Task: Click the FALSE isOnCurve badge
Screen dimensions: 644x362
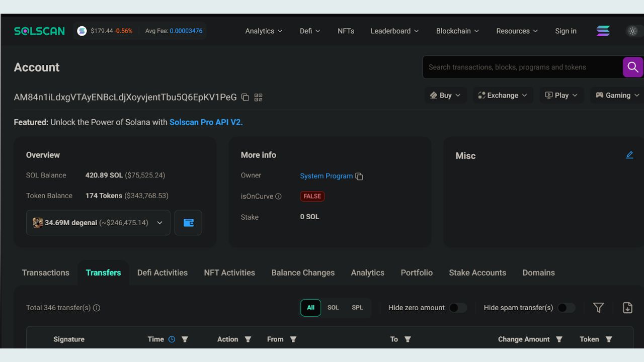Action: tap(312, 197)
